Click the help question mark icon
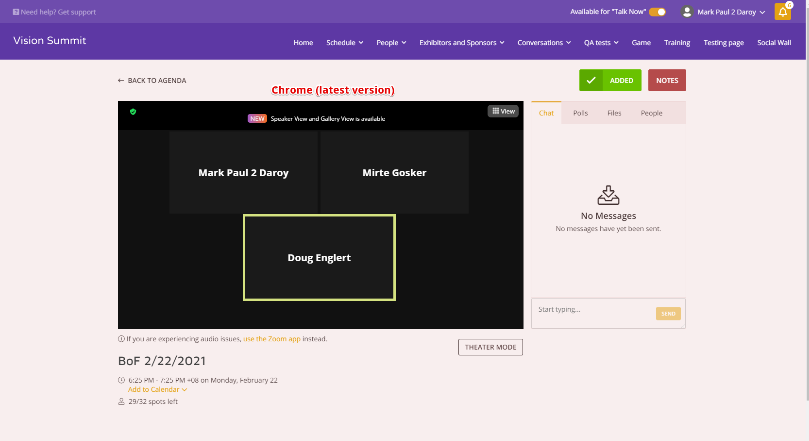 16,12
